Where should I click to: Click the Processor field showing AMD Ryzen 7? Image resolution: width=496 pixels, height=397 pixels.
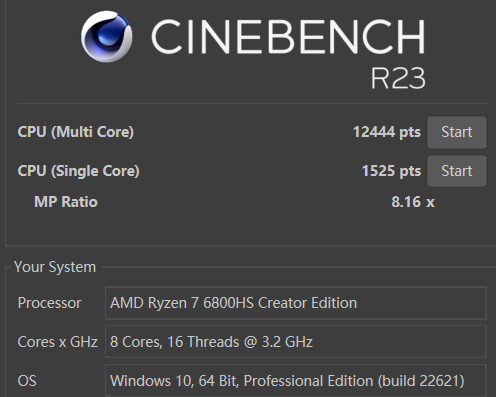[x=296, y=303]
